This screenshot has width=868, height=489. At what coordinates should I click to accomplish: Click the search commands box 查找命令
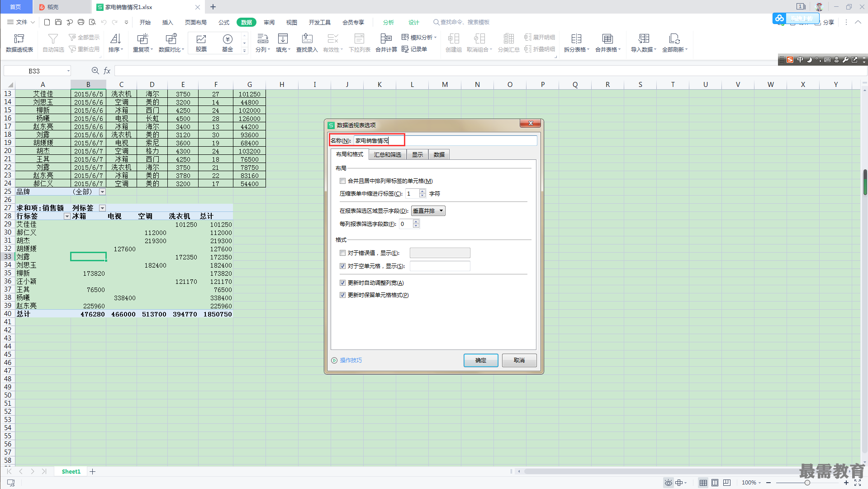tap(461, 22)
